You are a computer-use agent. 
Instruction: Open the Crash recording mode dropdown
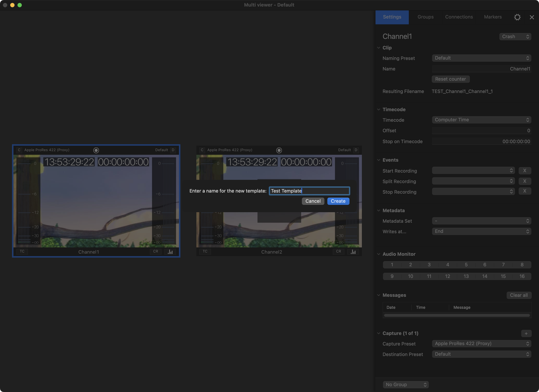[515, 37]
